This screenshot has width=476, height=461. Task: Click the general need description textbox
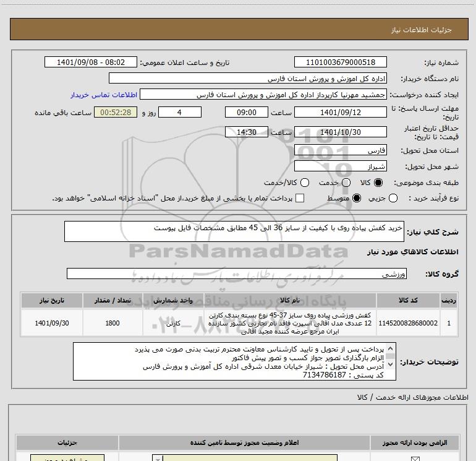coord(234,231)
